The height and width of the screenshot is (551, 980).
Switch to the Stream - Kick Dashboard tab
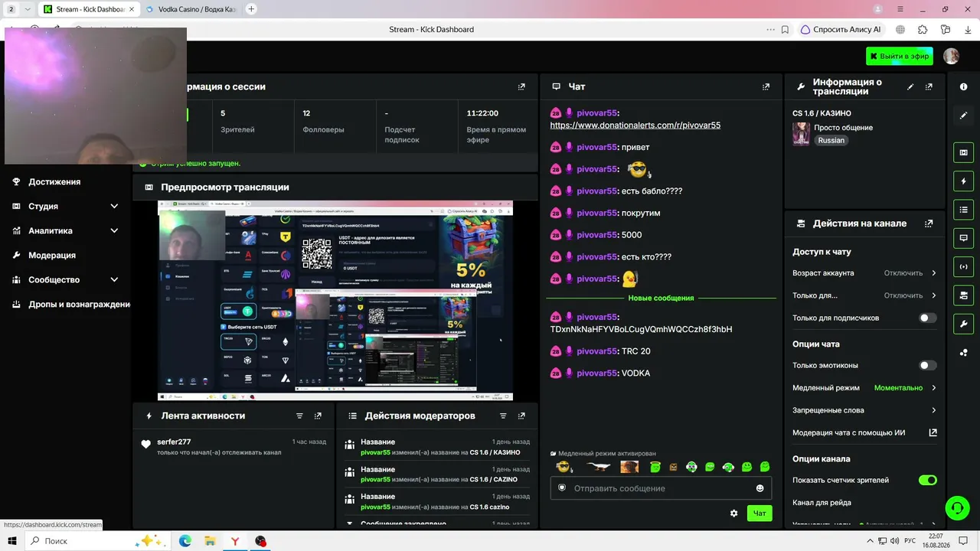tap(90, 9)
